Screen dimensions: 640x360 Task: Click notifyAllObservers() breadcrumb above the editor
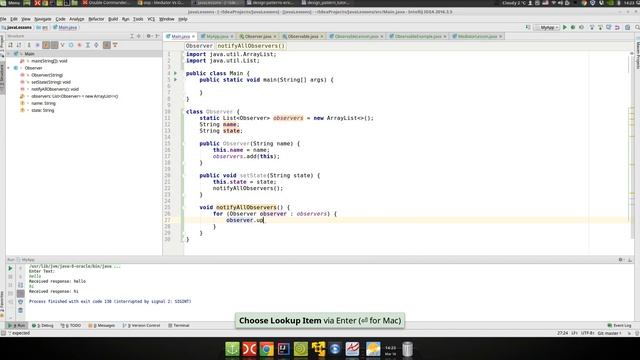point(251,46)
